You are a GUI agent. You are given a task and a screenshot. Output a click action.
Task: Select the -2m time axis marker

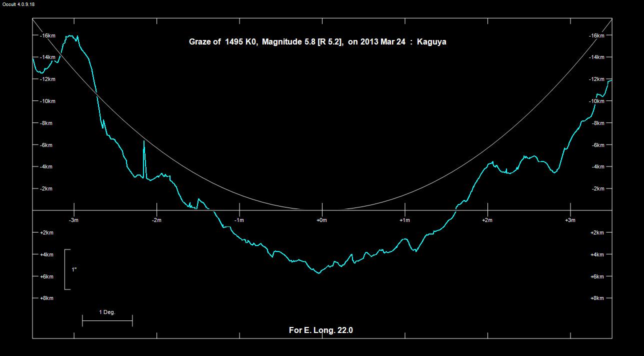tap(156, 220)
